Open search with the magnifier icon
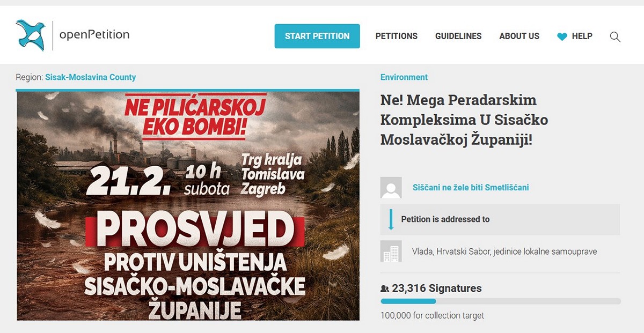This screenshot has width=644, height=333. click(x=615, y=36)
